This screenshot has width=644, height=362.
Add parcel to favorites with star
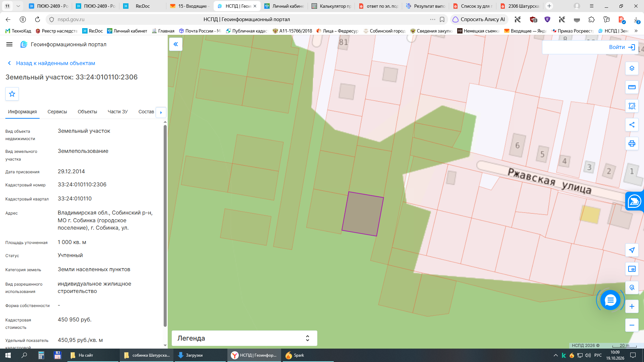tap(12, 94)
